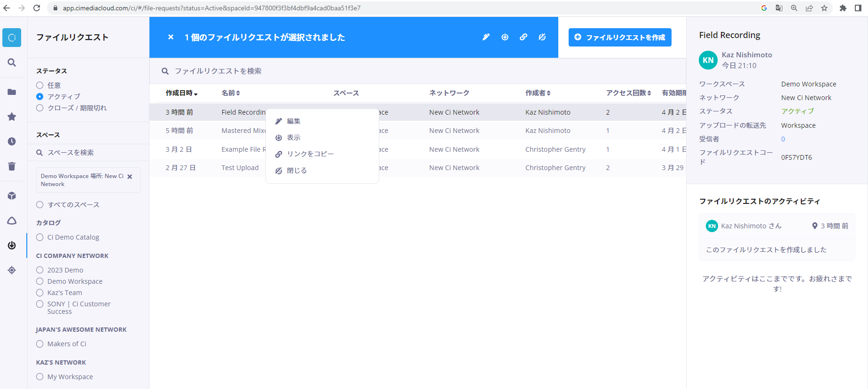Select クローズ / 期限切れ status radio
Screen dimensions: 868x389
(x=40, y=108)
